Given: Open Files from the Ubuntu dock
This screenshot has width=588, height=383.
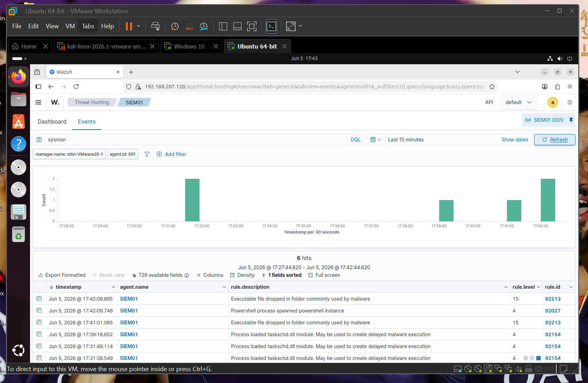Looking at the screenshot, I should (18, 100).
